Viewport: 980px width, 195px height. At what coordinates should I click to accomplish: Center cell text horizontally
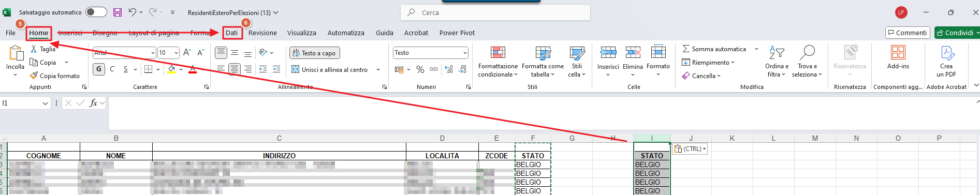tap(235, 69)
